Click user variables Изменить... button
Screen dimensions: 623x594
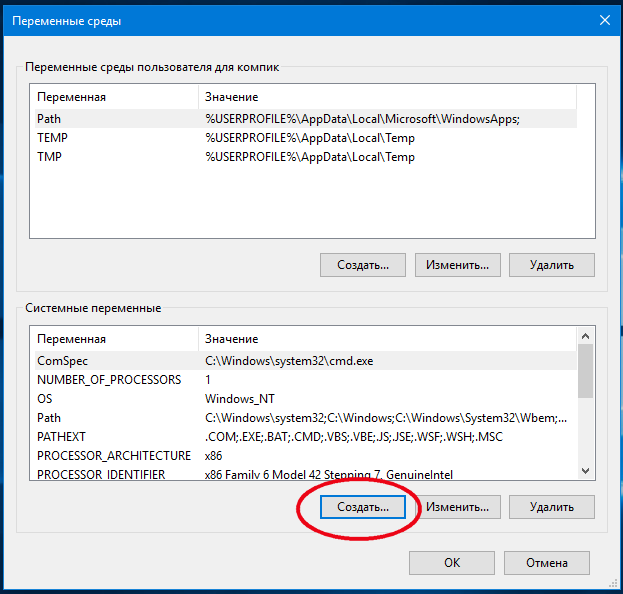coord(457,265)
